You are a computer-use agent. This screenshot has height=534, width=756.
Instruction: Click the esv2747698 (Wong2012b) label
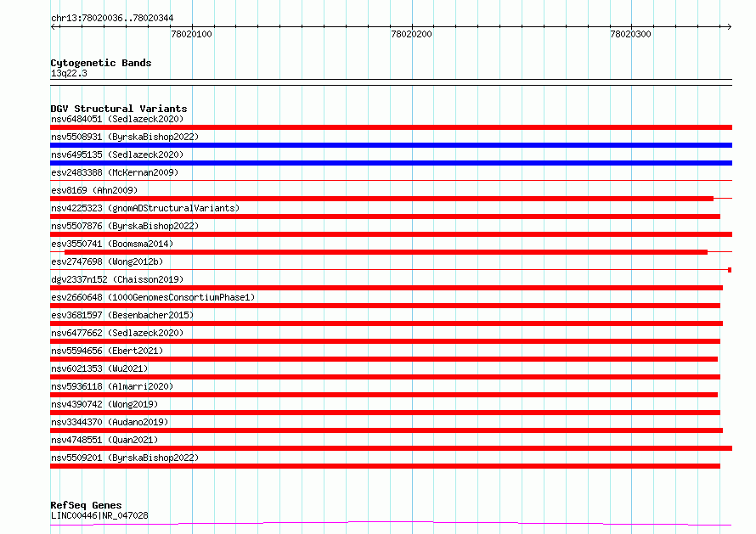(107, 261)
